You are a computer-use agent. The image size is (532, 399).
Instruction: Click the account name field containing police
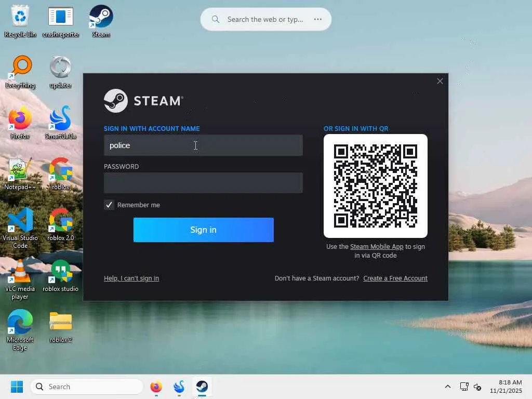[203, 145]
